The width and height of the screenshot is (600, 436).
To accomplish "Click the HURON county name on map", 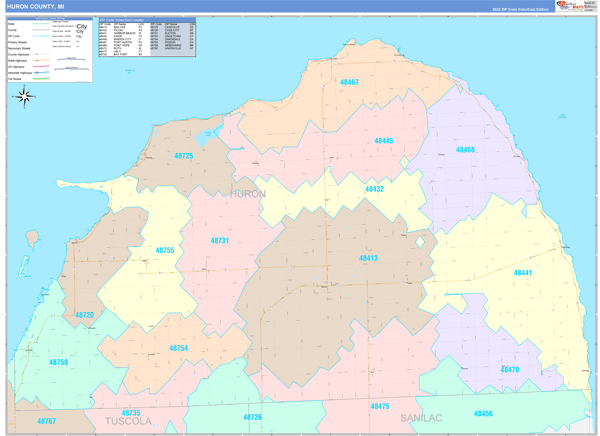I will pos(247,194).
